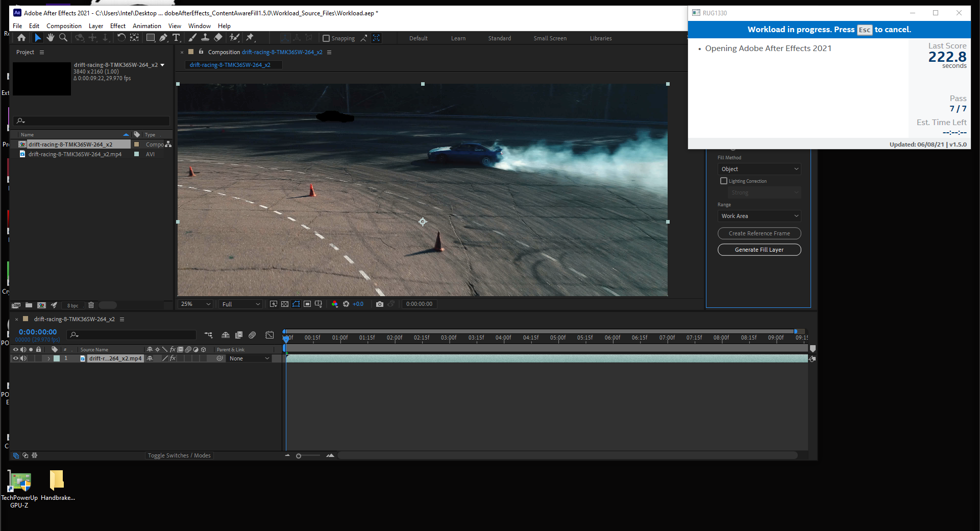Select the Hand tool
The height and width of the screenshot is (531, 980).
51,38
